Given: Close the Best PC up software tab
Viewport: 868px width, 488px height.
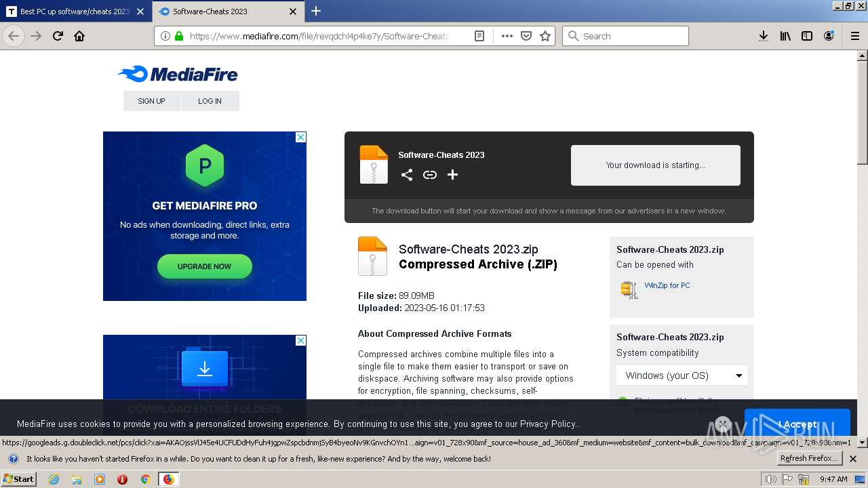Looking at the screenshot, I should [x=140, y=12].
